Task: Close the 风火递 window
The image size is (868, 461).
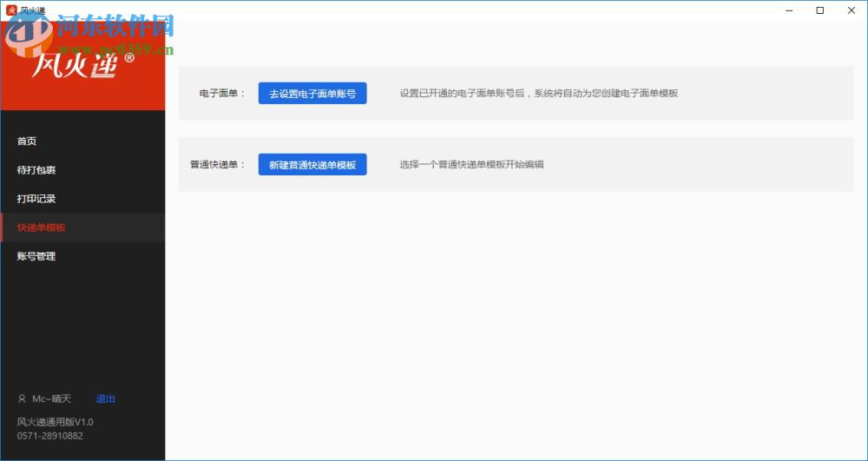Action: pyautogui.click(x=852, y=10)
